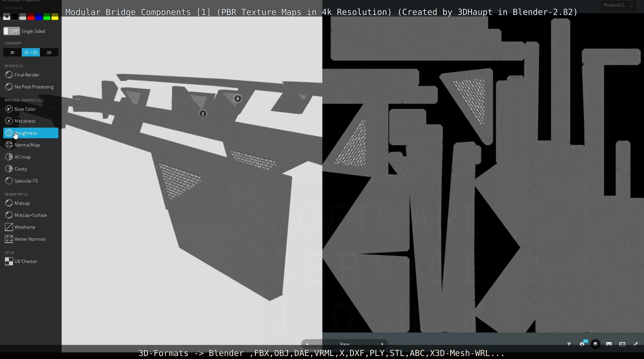Viewport: 644px width, 359px height.
Task: Click the Final Render icon
Action: point(9,75)
